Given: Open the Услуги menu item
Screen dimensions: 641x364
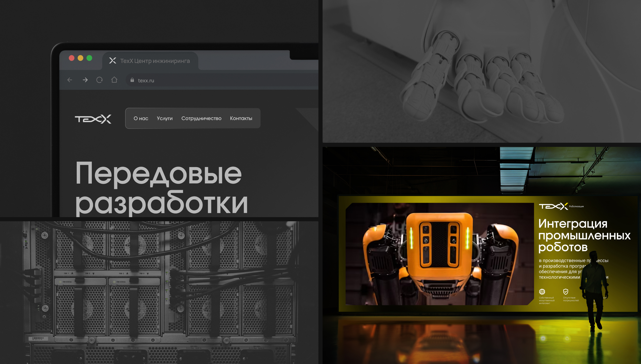Looking at the screenshot, I should [x=165, y=118].
